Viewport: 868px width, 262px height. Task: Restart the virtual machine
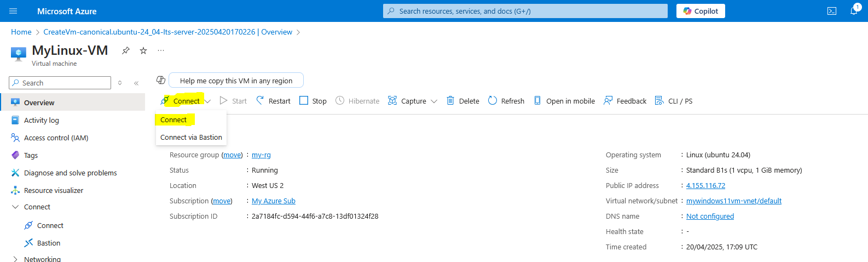[x=273, y=101]
